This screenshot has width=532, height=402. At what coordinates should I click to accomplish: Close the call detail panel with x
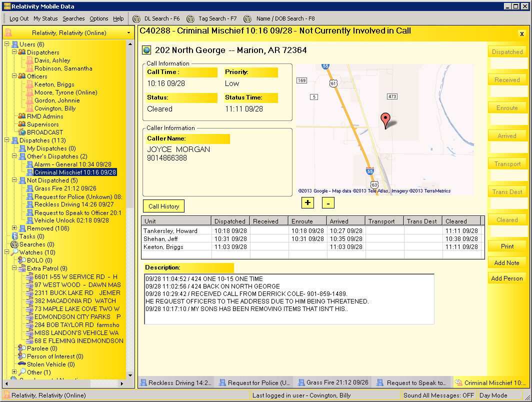522,34
